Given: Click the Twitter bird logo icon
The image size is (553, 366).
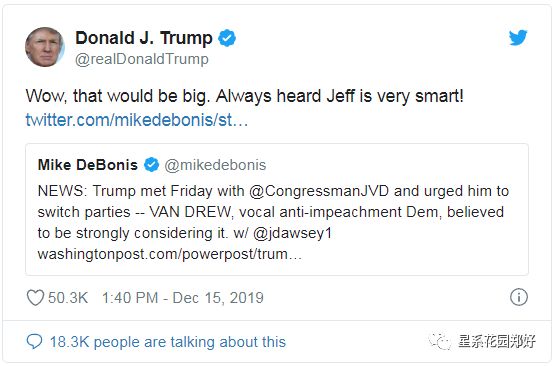Looking at the screenshot, I should pos(518,37).
